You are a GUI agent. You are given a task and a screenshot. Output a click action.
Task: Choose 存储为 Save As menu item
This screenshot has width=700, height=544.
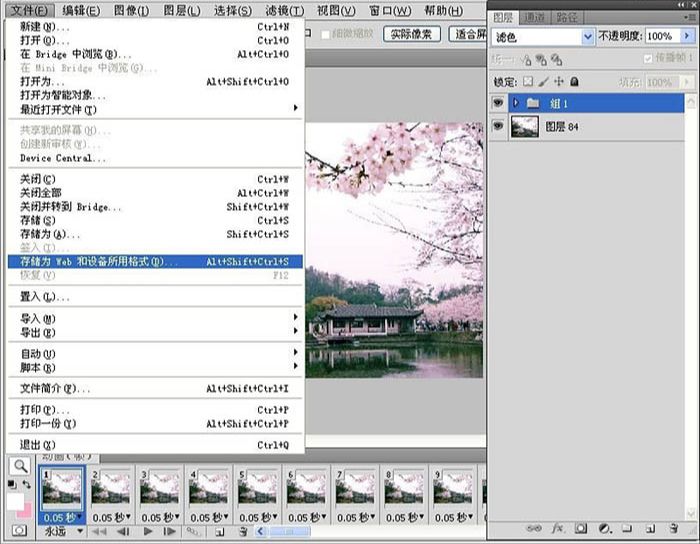pyautogui.click(x=155, y=234)
